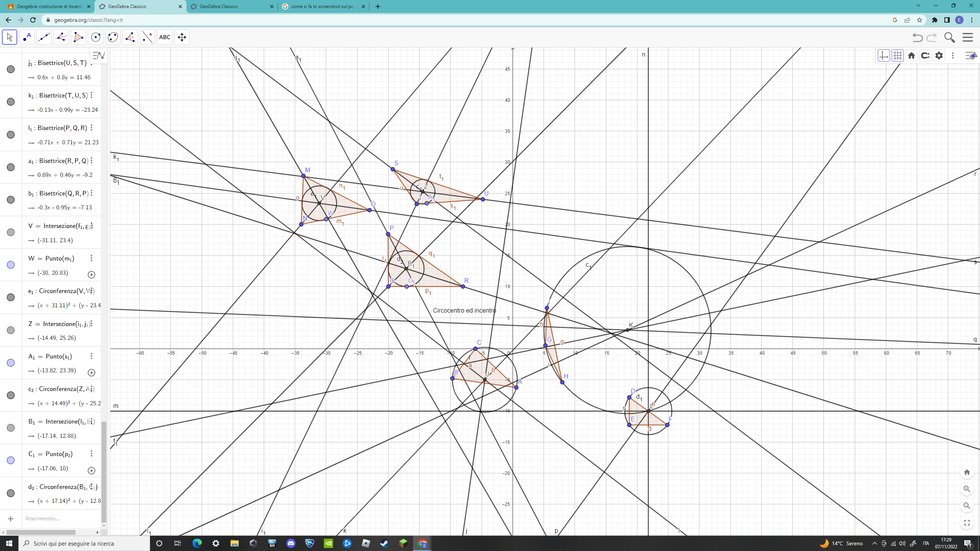Toggle visibility of bisector j1
The height and width of the screenshot is (551, 980).
pos(11,69)
